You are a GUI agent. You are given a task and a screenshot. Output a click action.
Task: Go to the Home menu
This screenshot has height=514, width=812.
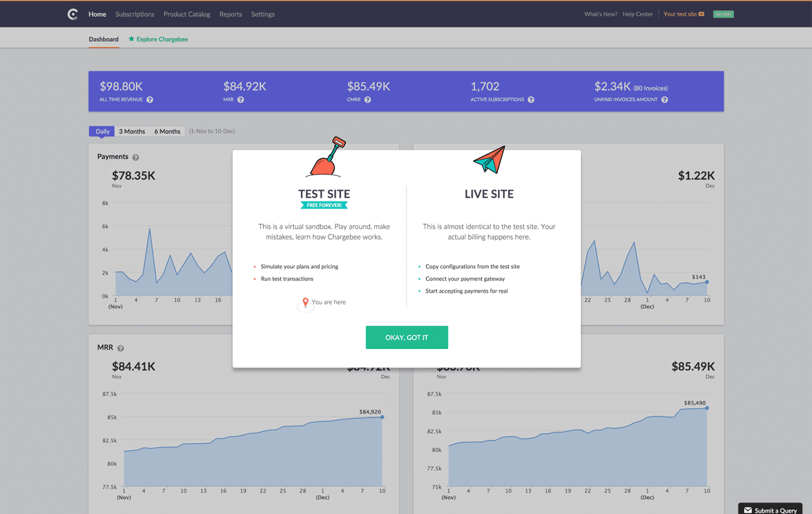coord(97,14)
